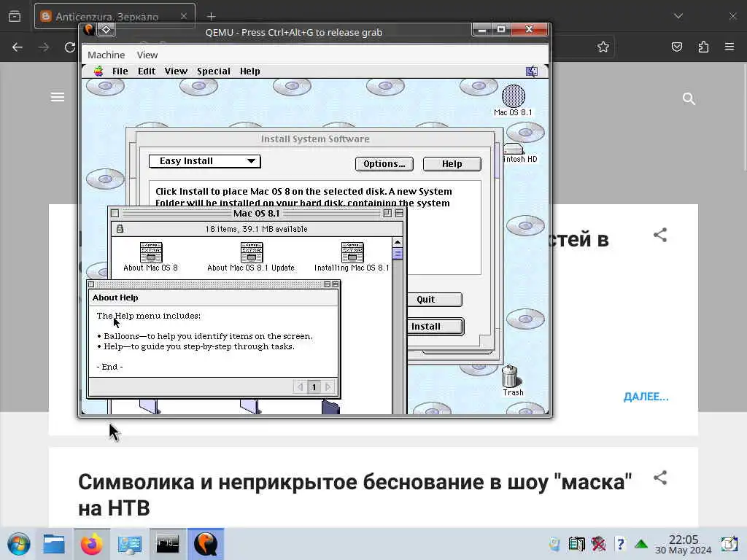Click QEMU app icon in title bar
The height and width of the screenshot is (560, 747).
click(x=89, y=29)
